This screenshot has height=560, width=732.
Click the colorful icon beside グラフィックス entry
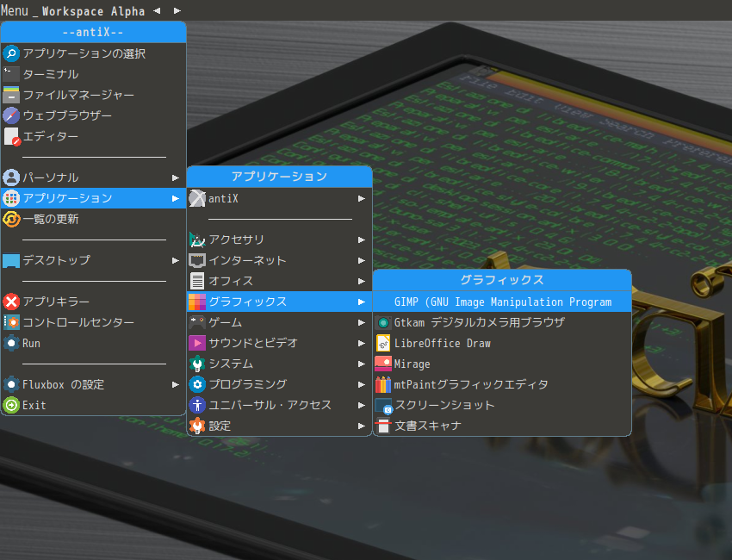pyautogui.click(x=197, y=302)
